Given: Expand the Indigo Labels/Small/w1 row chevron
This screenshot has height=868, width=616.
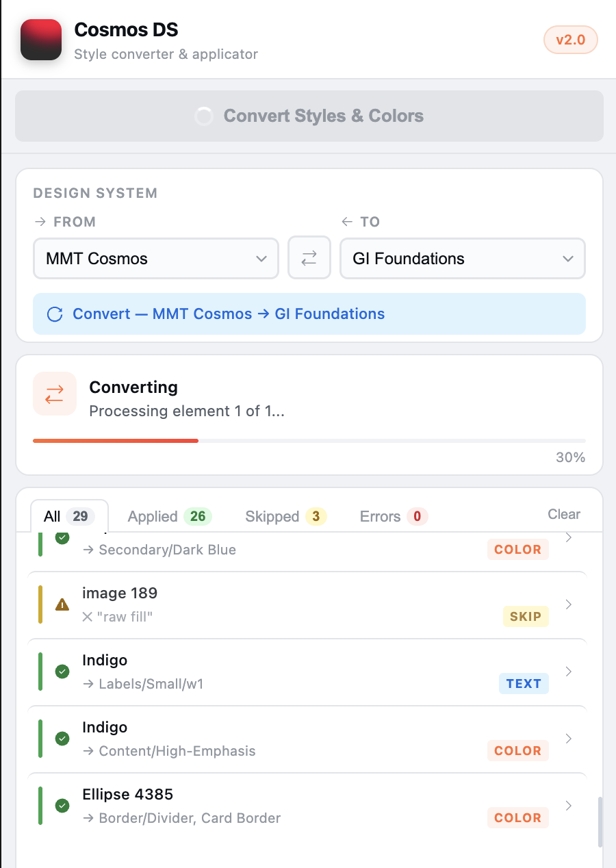Looking at the screenshot, I should click(x=569, y=672).
